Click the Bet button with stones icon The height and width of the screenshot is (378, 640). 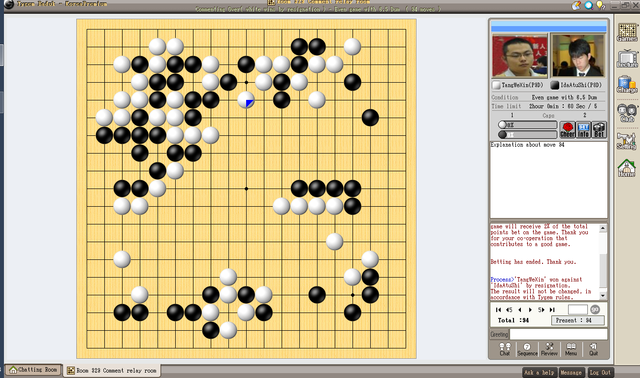[599, 129]
